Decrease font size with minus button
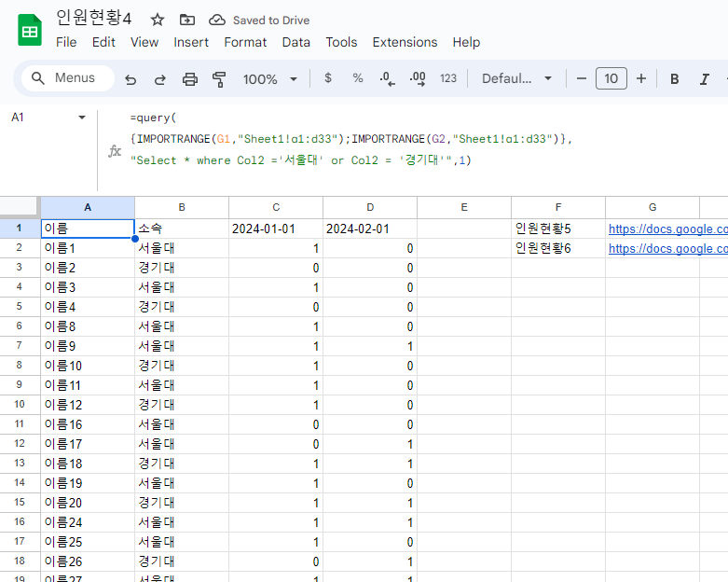The width and height of the screenshot is (728, 582). point(582,78)
